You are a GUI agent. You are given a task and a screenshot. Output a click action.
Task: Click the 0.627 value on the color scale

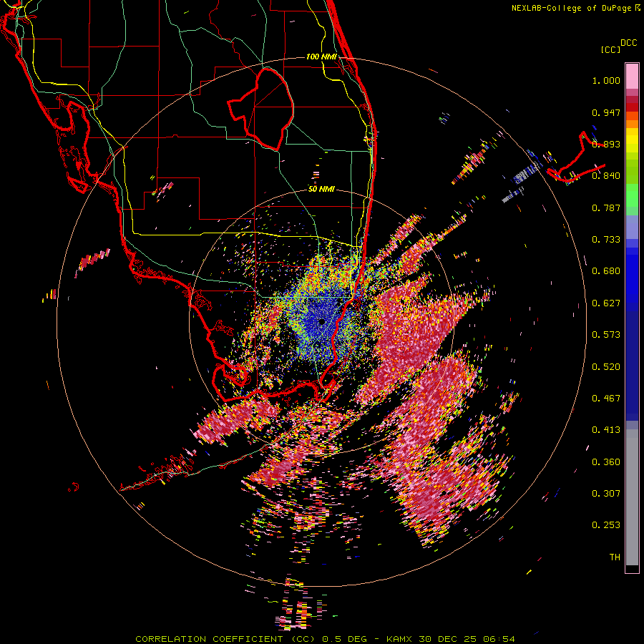coord(606,303)
